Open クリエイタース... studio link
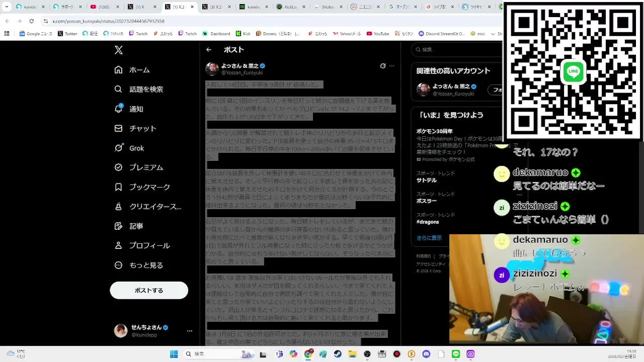The height and width of the screenshot is (362, 644). coord(147,207)
